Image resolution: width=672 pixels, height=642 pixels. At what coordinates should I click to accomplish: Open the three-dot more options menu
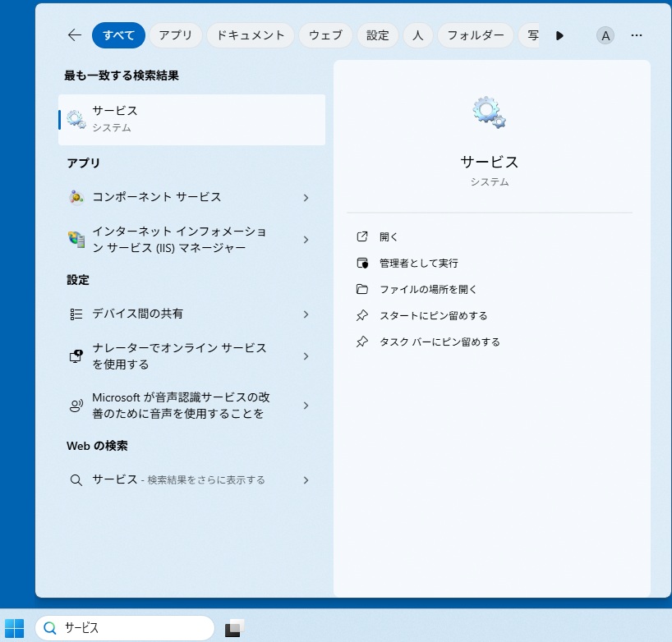tap(637, 35)
